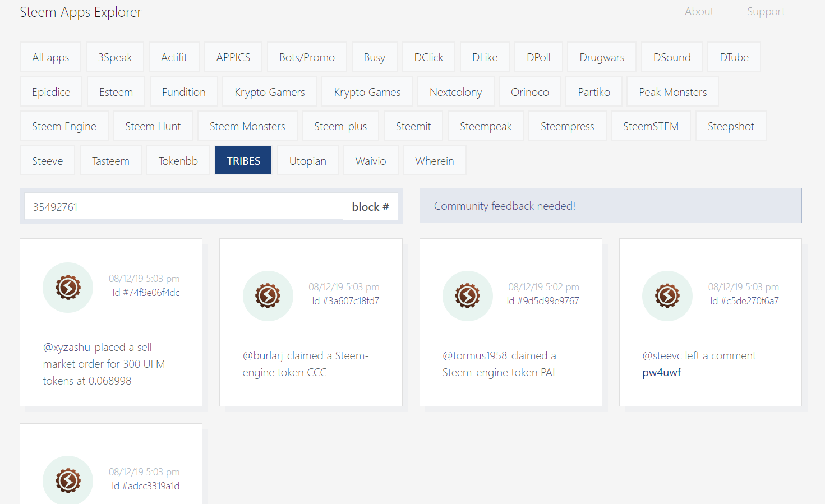Choose Steem Monsters filter
The image size is (825, 504).
(247, 126)
